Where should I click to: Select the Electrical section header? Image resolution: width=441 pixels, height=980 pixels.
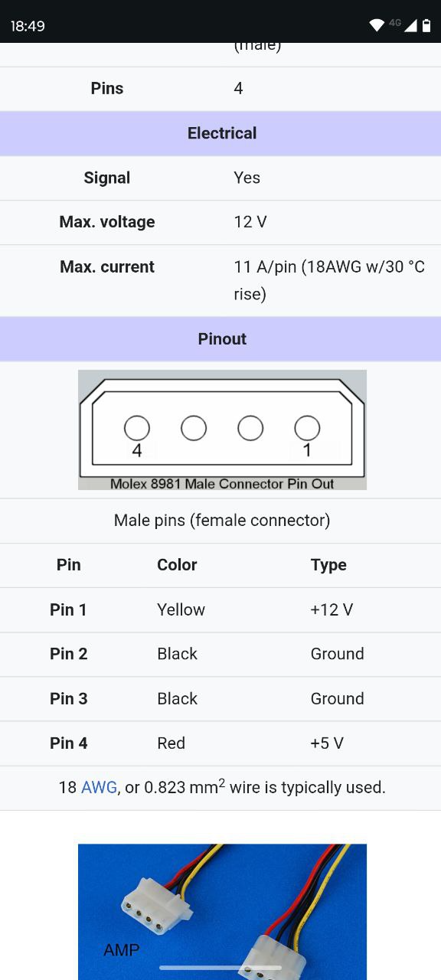[220, 133]
